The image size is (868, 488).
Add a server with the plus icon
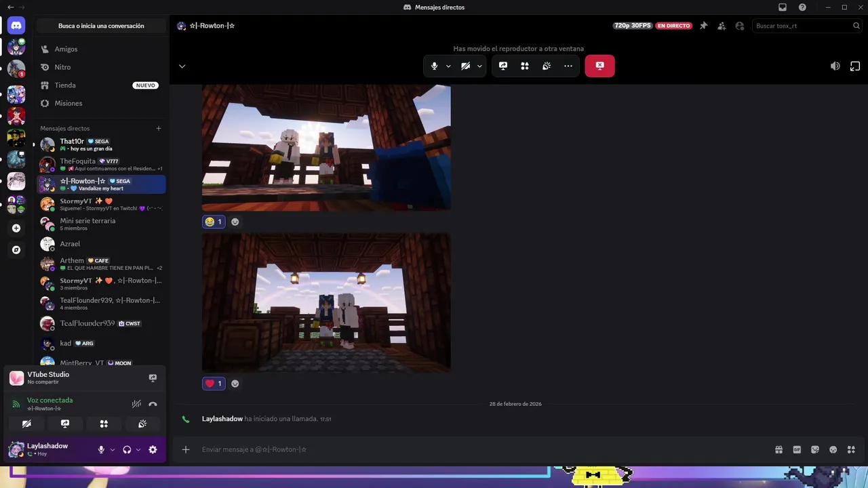[x=16, y=228]
